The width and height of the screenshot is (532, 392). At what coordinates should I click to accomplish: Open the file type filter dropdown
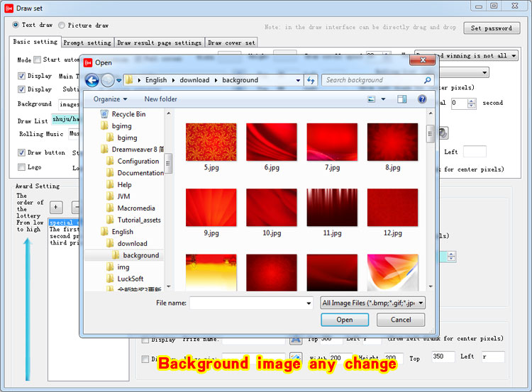(x=373, y=303)
